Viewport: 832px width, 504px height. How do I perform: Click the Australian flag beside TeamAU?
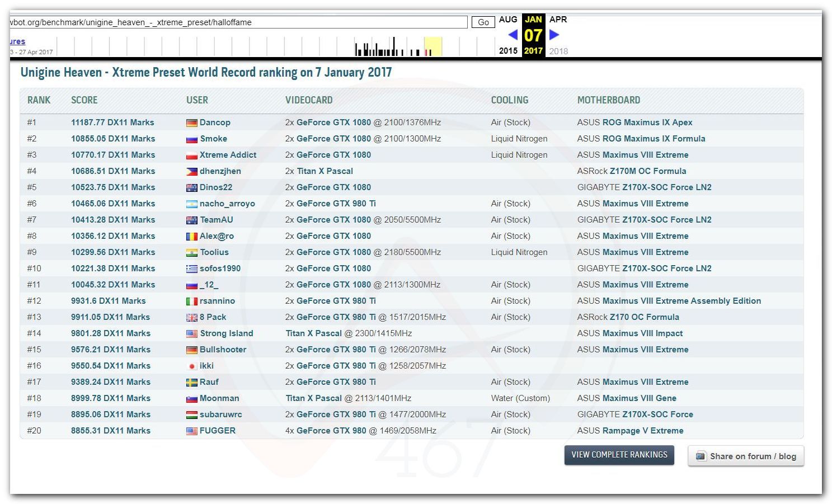click(x=191, y=220)
